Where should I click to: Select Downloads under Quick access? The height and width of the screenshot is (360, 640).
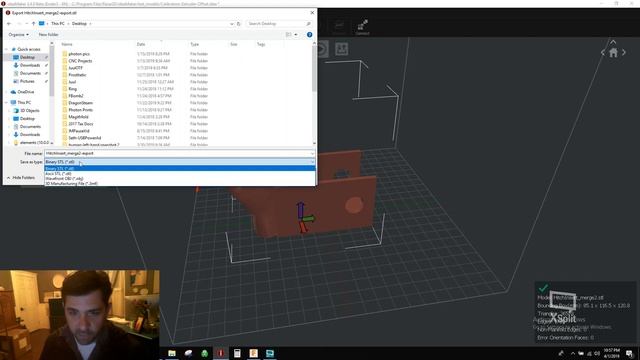pos(30,65)
